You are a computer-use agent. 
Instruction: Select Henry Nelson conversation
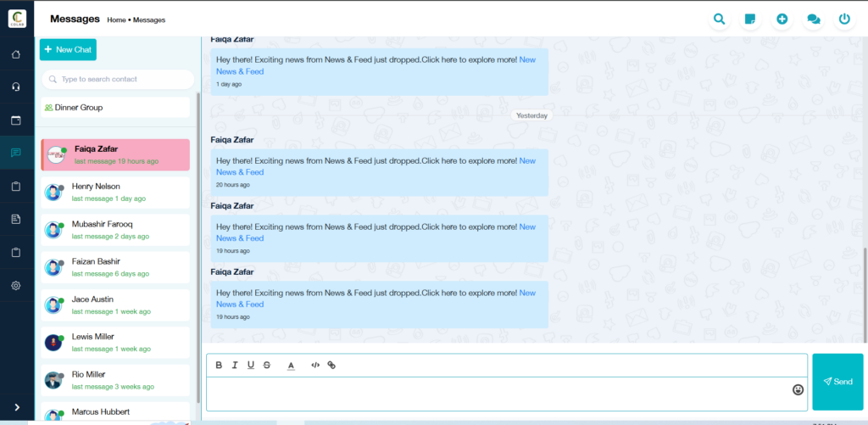[115, 193]
